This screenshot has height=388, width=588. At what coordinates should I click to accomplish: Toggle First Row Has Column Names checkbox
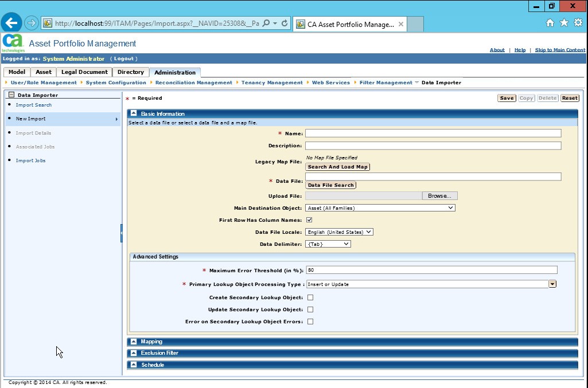click(x=309, y=220)
